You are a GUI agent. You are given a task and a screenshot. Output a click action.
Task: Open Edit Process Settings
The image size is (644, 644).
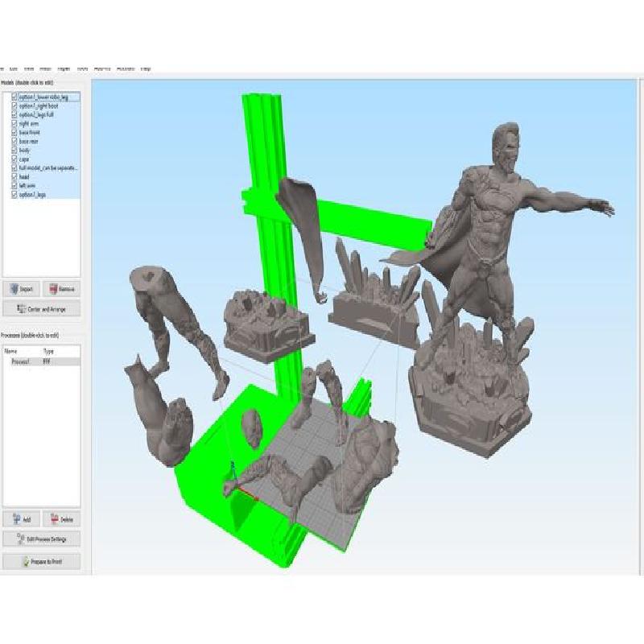click(42, 539)
